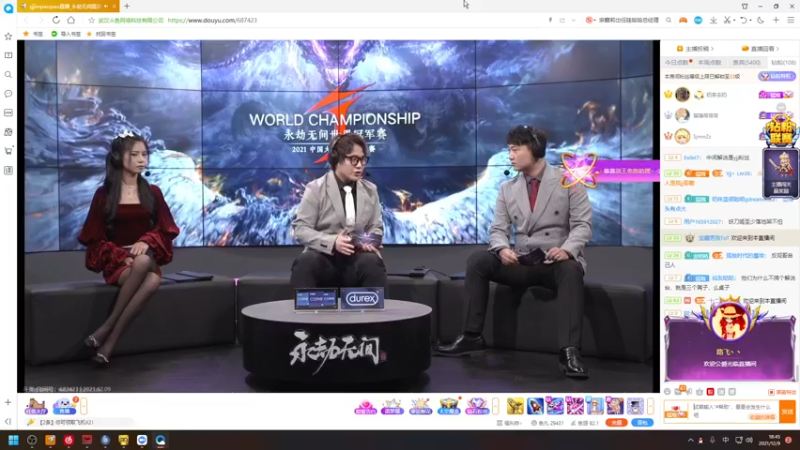Open the favorites star in the left sidebar
The width and height of the screenshot is (800, 450).
click(x=8, y=36)
